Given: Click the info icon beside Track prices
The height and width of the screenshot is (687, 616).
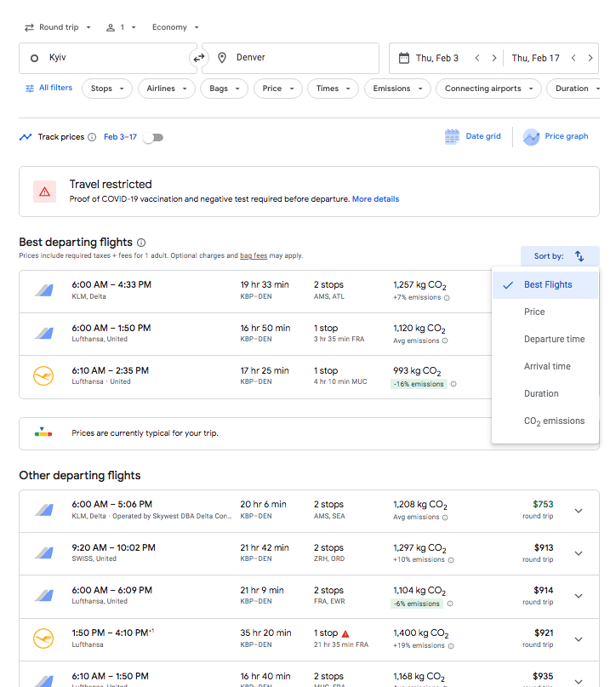Looking at the screenshot, I should click(92, 137).
